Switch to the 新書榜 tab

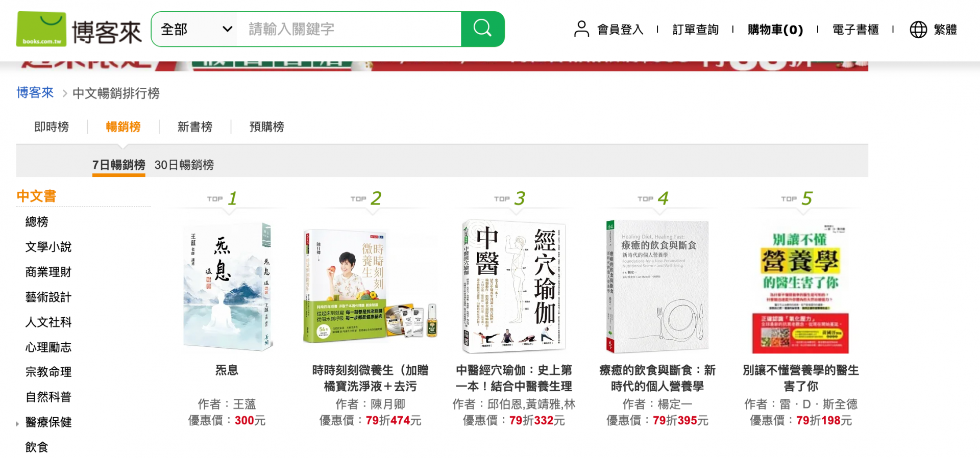point(195,126)
